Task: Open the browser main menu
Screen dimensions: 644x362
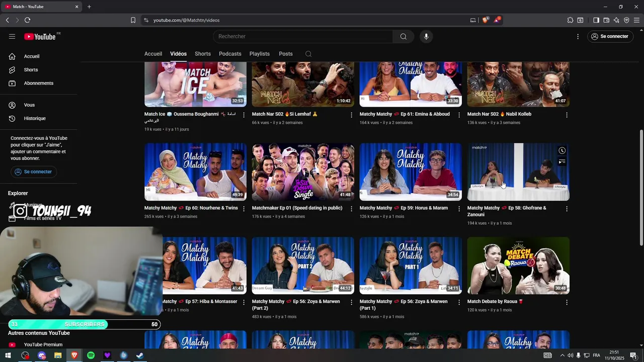Action: 637,20
